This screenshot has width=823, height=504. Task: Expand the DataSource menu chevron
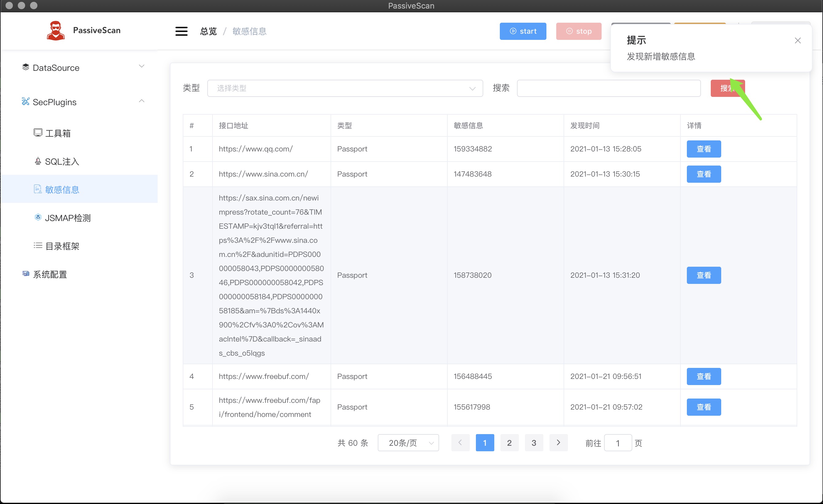(142, 66)
